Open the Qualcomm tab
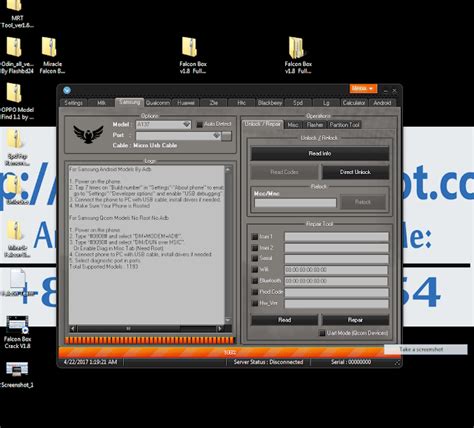Image resolution: width=474 pixels, height=428 pixels. 158,103
